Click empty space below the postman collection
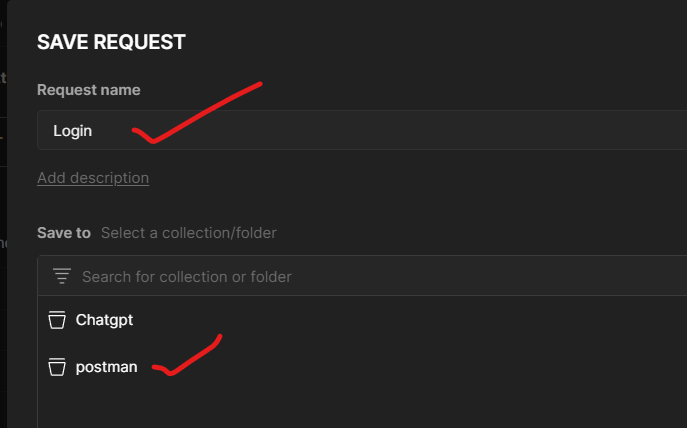687x428 pixels. [360, 407]
